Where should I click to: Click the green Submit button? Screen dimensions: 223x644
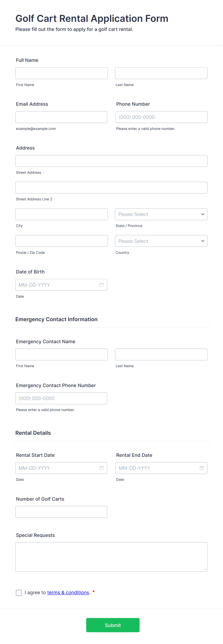(x=113, y=625)
